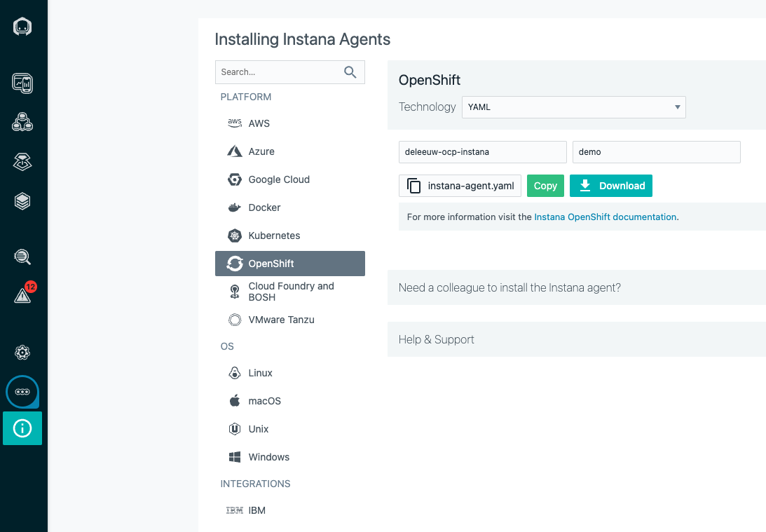
Task: Choose the macOS entry
Action: click(289, 401)
